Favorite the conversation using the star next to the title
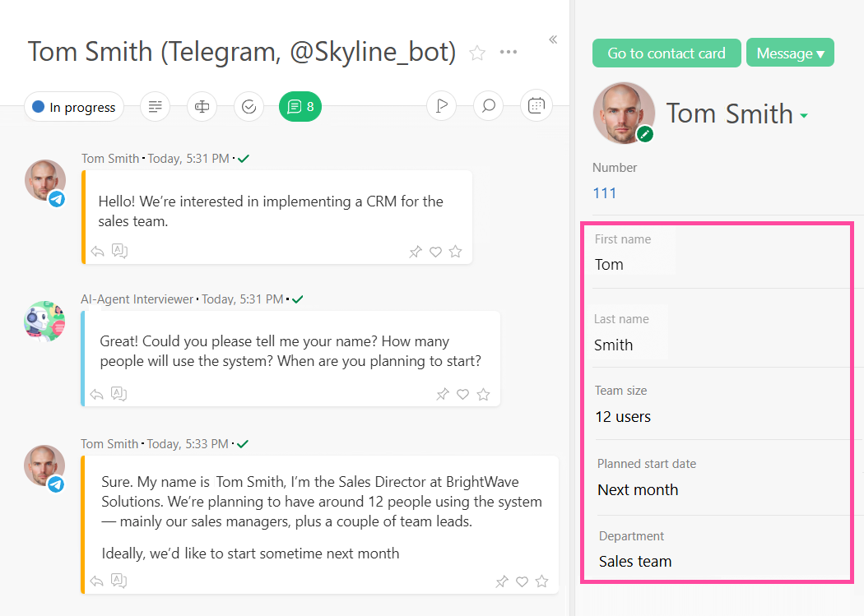This screenshot has height=616, width=864. [x=476, y=52]
